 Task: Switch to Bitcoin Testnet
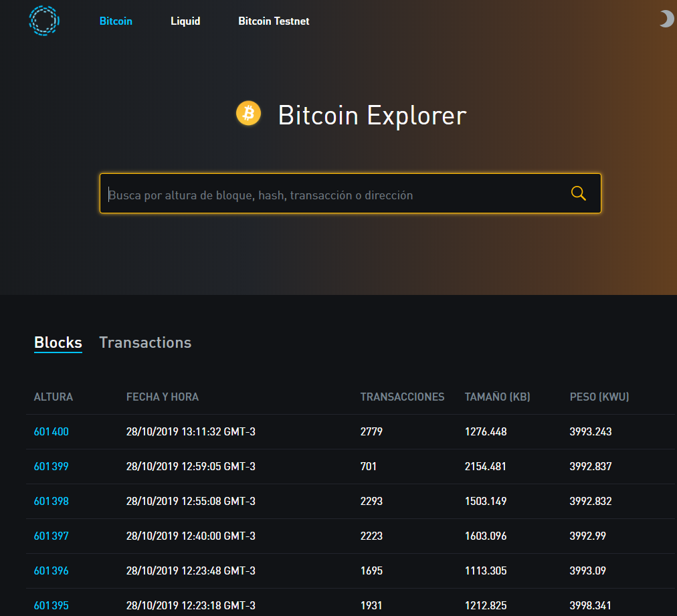pyautogui.click(x=274, y=21)
